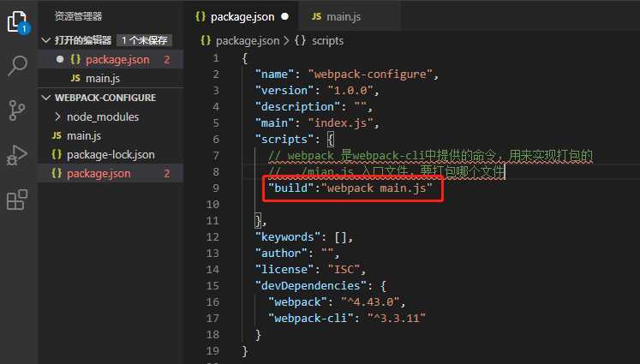Click the "license" key on line 14
The height and width of the screenshot is (364, 640).
[x=284, y=269]
